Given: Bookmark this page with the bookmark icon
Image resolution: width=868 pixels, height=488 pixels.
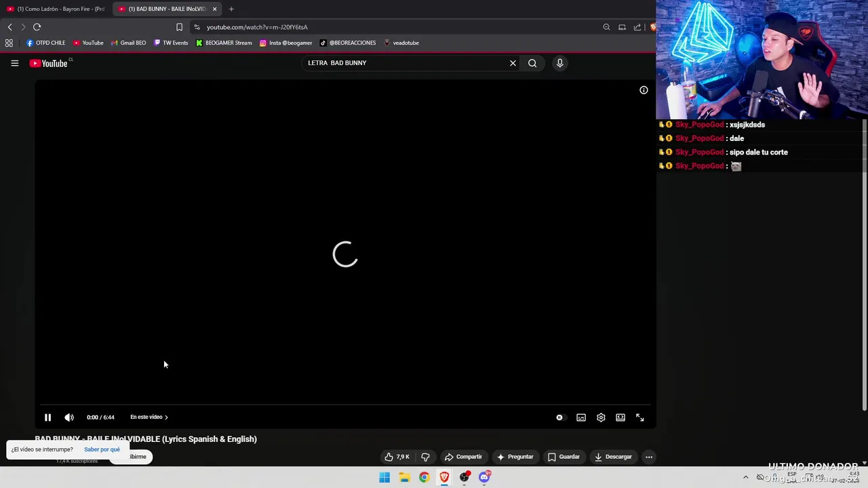Looking at the screenshot, I should (x=179, y=27).
